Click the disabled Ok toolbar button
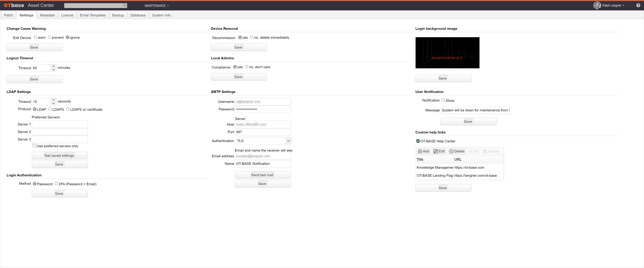 [x=473, y=151]
